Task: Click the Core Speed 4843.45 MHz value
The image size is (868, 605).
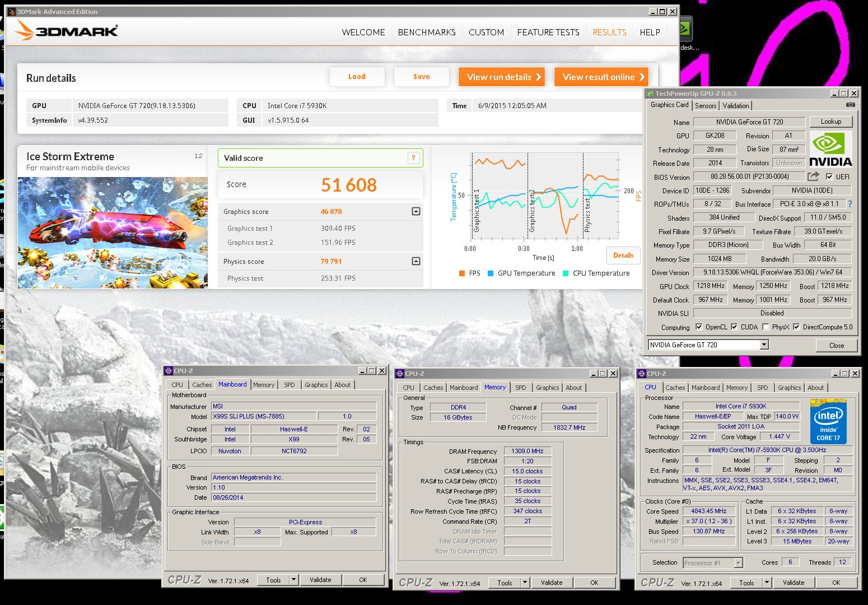Action: point(709,511)
